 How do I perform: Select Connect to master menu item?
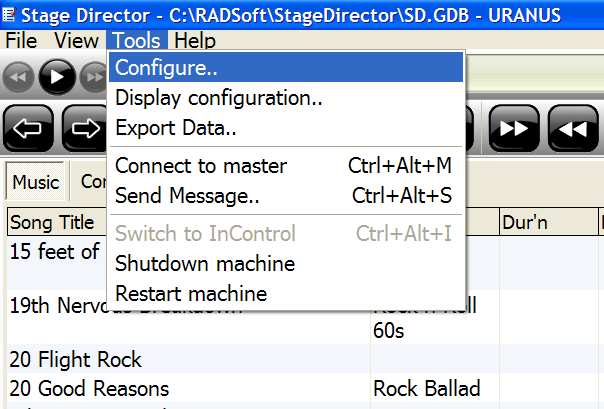point(286,166)
